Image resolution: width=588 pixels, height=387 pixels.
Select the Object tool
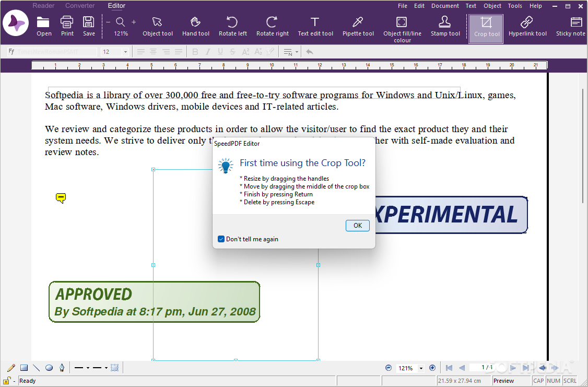158,26
